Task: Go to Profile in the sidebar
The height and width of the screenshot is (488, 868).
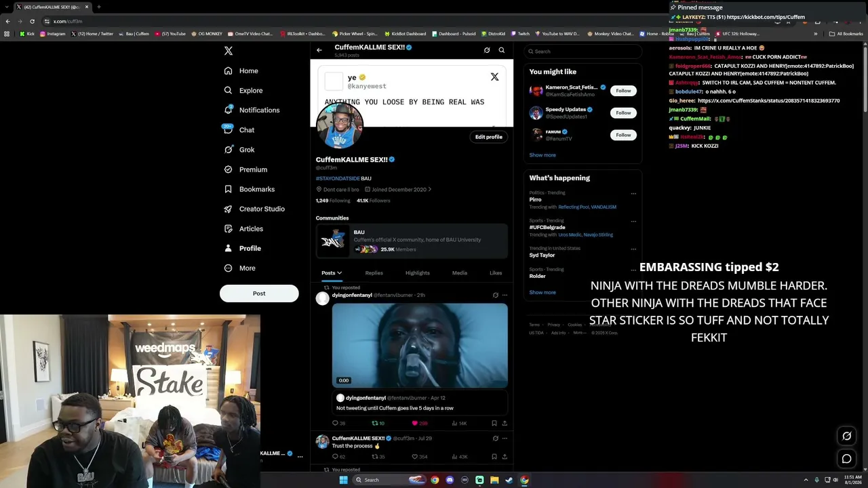Action: (x=243, y=248)
